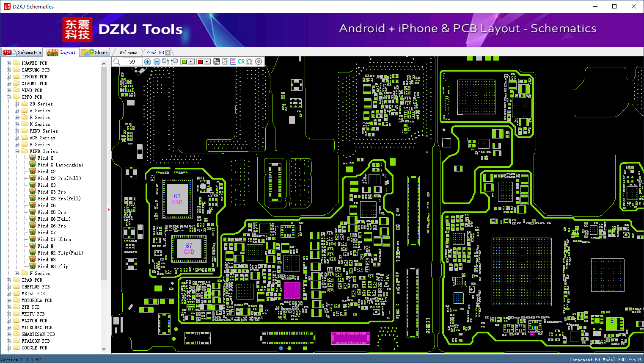Open the Find N3 layout item
This screenshot has width=644, height=363.
(47, 260)
